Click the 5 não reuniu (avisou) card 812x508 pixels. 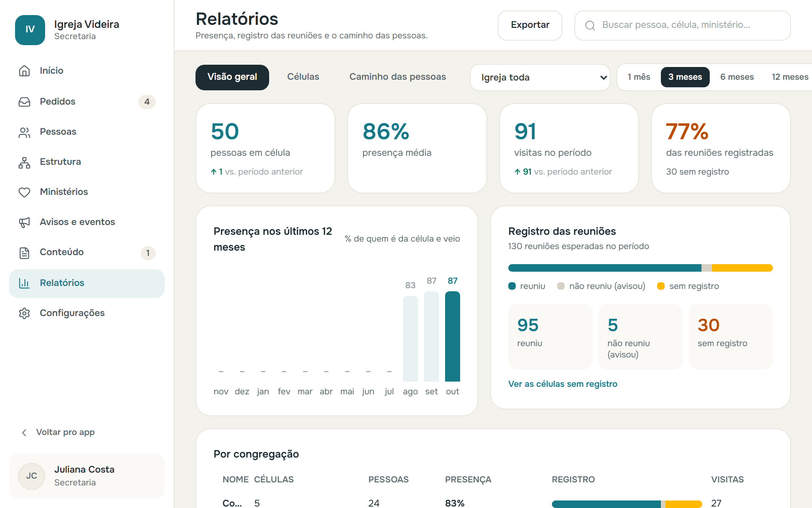tap(640, 336)
